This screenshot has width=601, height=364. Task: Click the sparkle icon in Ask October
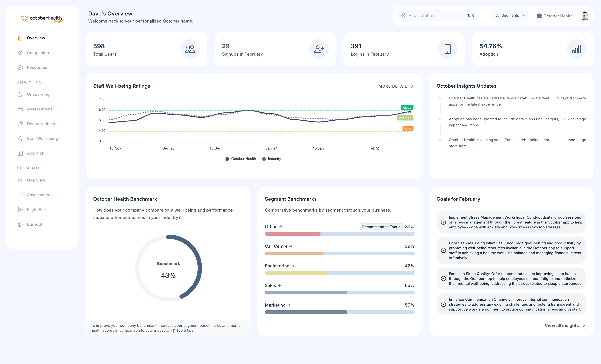point(403,16)
